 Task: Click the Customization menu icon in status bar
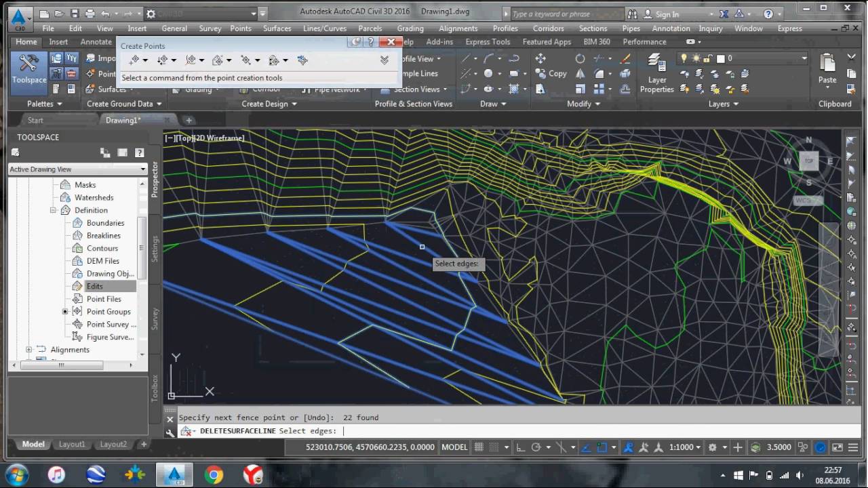853,447
